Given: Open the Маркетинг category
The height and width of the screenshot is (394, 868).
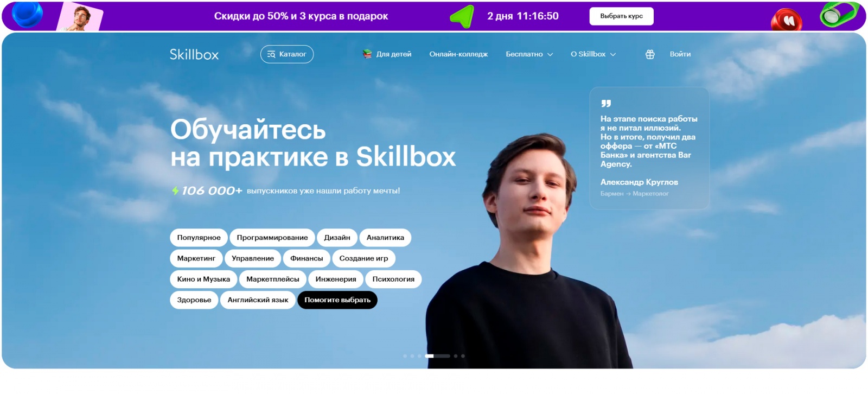Looking at the screenshot, I should (x=196, y=258).
